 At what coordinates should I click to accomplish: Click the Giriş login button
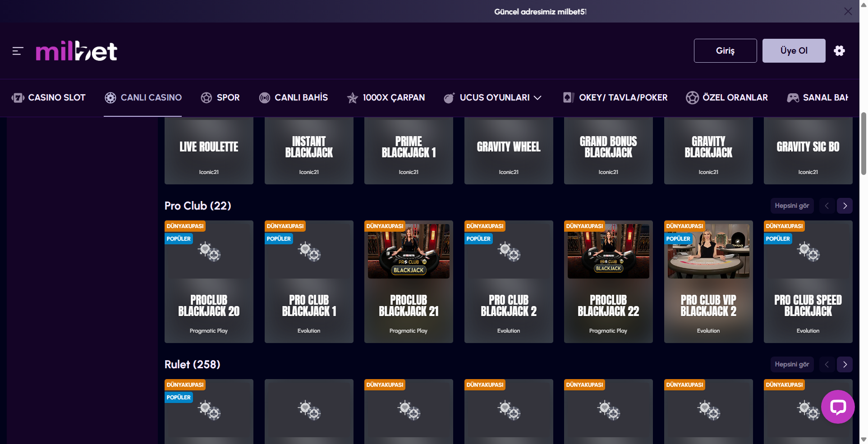pyautogui.click(x=726, y=50)
